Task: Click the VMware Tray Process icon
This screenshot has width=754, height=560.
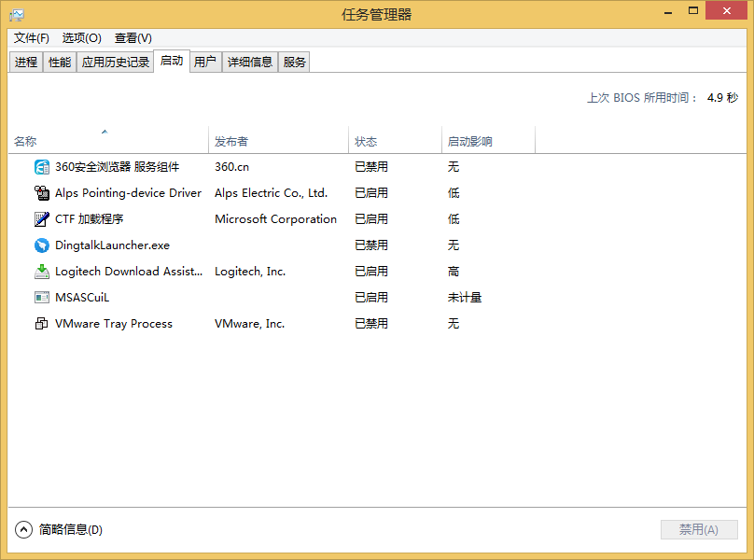Action: coord(42,323)
